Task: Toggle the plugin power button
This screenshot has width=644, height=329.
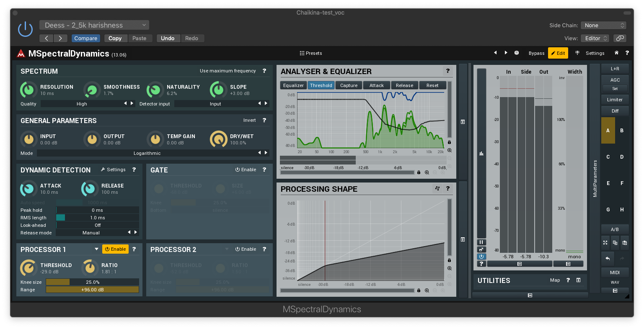Action: click(x=25, y=29)
